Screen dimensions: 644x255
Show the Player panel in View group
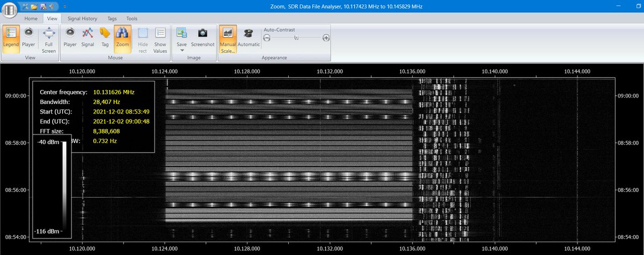tap(29, 39)
